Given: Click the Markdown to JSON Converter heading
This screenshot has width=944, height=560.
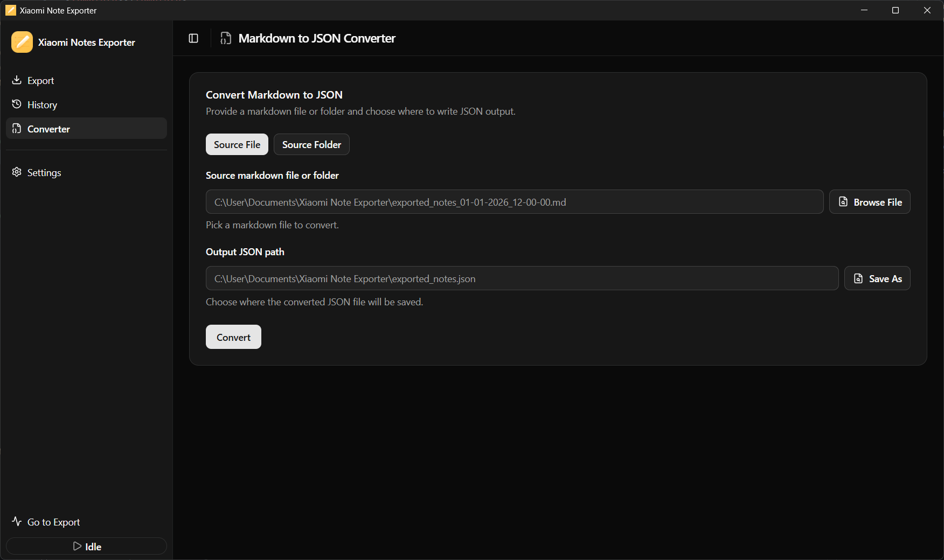Looking at the screenshot, I should (317, 38).
